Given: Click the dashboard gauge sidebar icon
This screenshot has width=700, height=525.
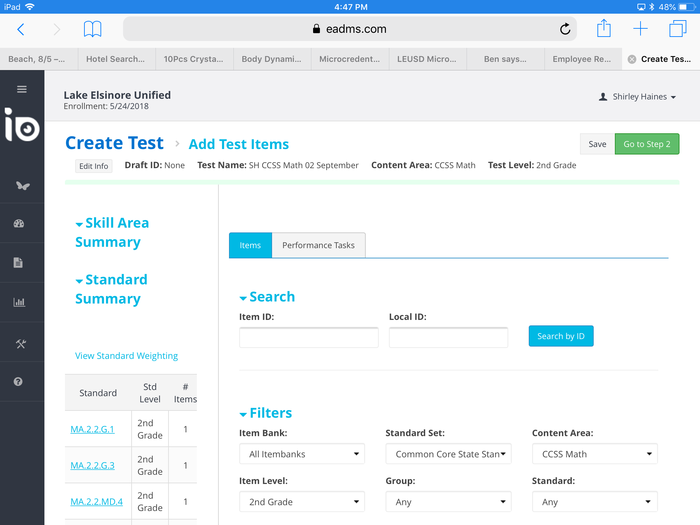Looking at the screenshot, I should (x=19, y=224).
